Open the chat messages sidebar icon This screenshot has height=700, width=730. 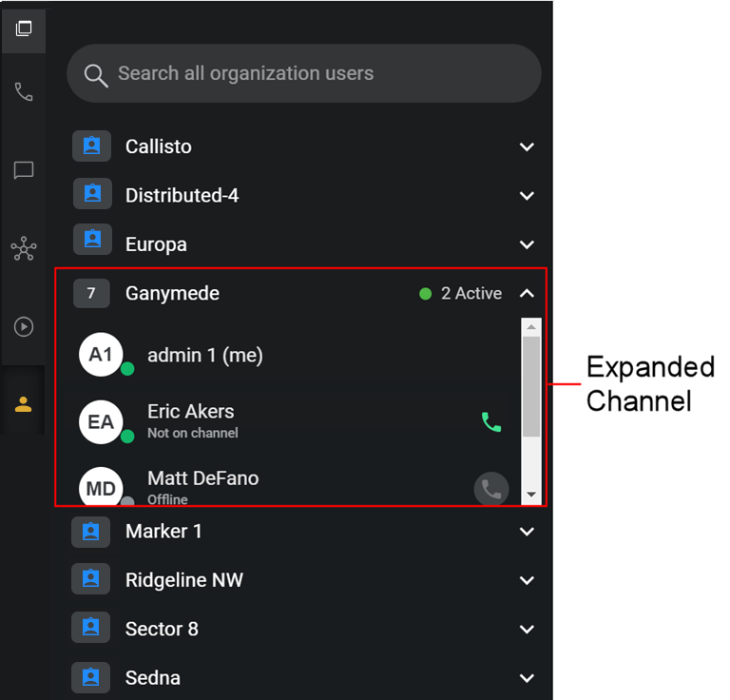(24, 170)
